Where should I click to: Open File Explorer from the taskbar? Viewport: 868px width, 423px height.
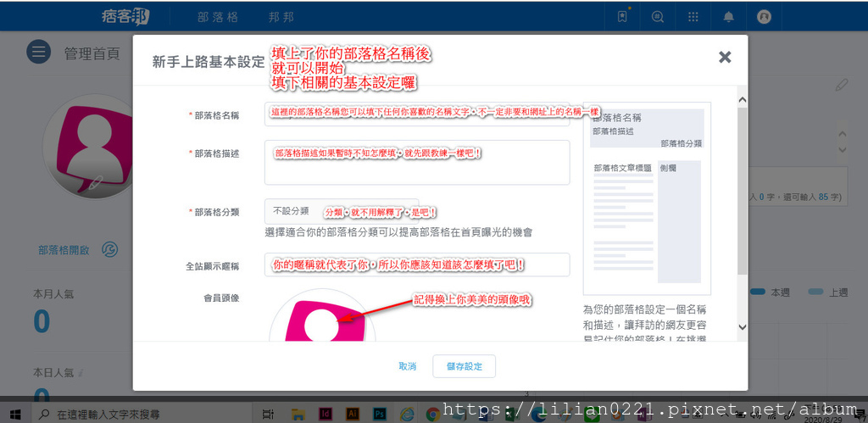[x=298, y=414]
